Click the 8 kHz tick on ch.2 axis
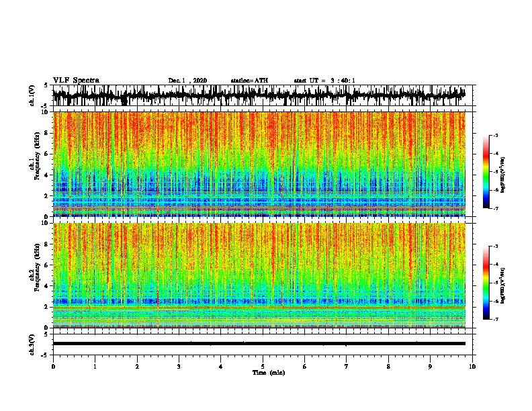This screenshot has width=532, height=411. pos(47,244)
